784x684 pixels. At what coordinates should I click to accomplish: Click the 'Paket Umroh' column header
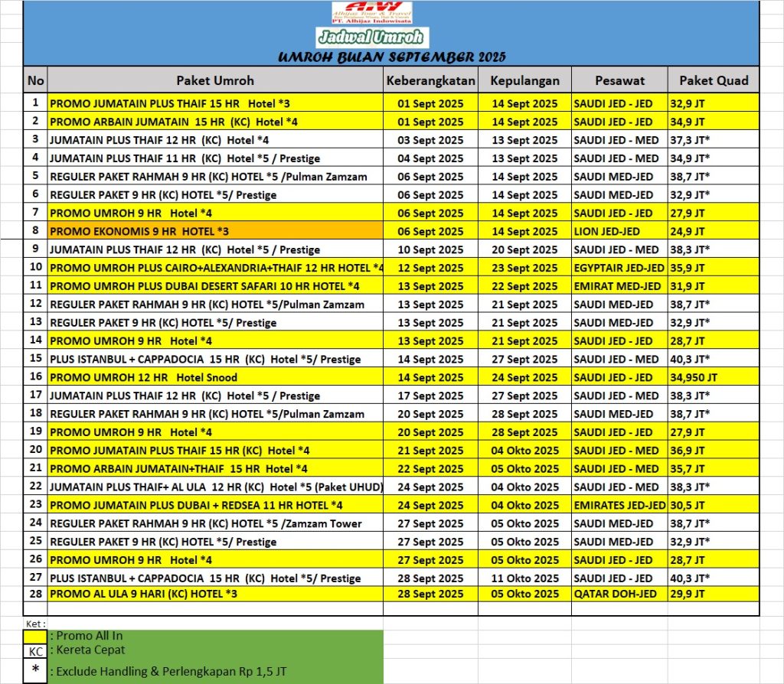click(x=215, y=80)
